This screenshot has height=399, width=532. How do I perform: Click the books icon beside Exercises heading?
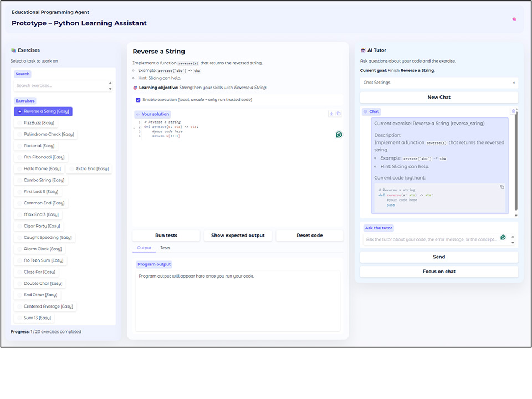tap(13, 50)
